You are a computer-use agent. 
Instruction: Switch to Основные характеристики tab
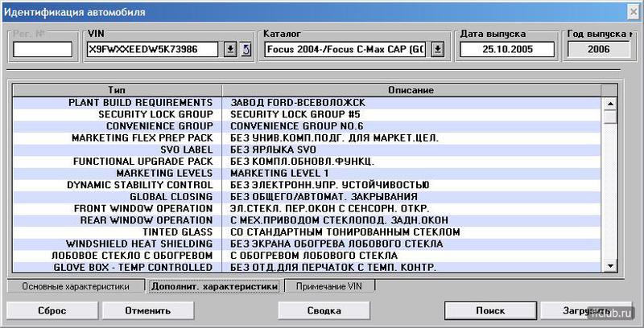tap(76, 286)
